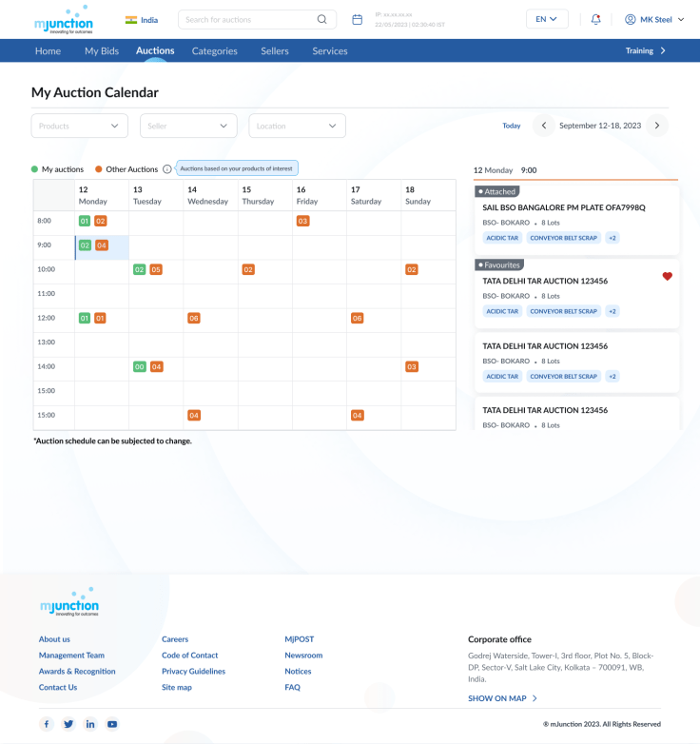The image size is (700, 744).
Task: Open the Categories menu item
Action: pyautogui.click(x=214, y=51)
